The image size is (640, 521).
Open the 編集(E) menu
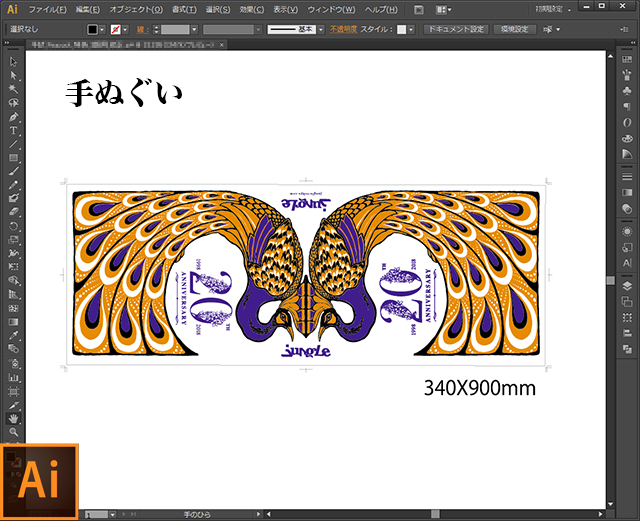coord(87,9)
